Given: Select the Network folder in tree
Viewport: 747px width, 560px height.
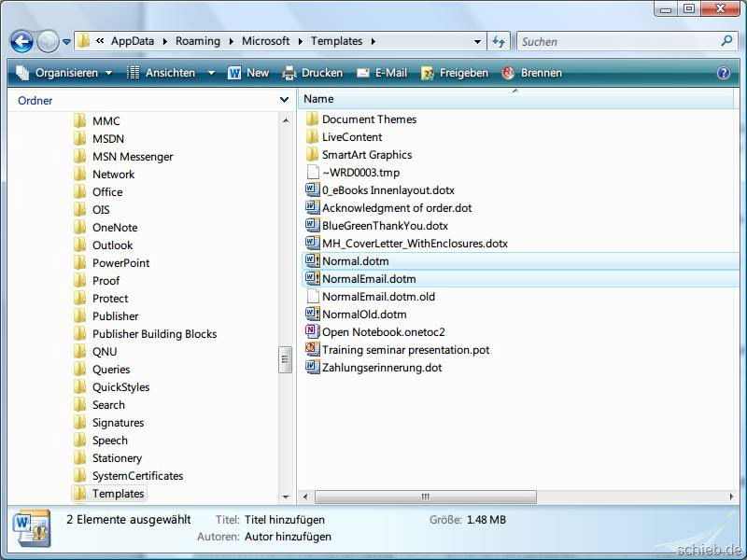Looking at the screenshot, I should pos(105,175).
